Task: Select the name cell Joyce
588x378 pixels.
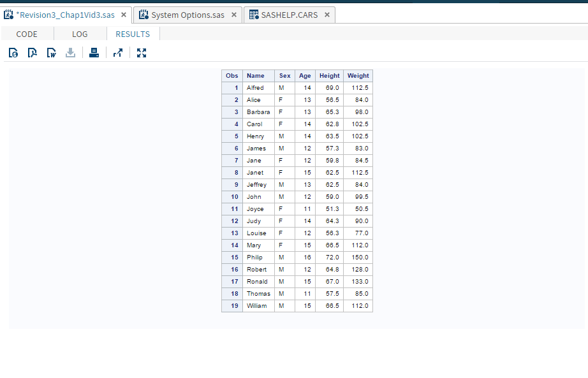Action: tap(259, 209)
